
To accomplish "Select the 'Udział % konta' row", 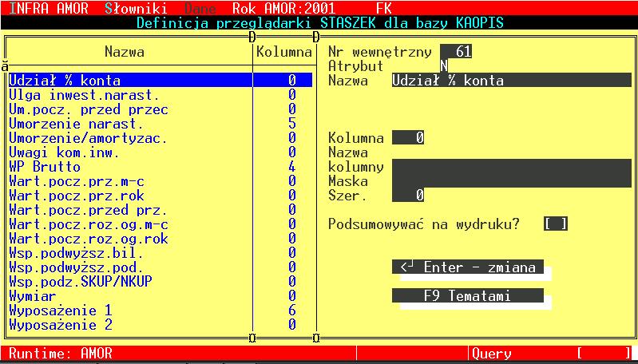I will coord(160,80).
